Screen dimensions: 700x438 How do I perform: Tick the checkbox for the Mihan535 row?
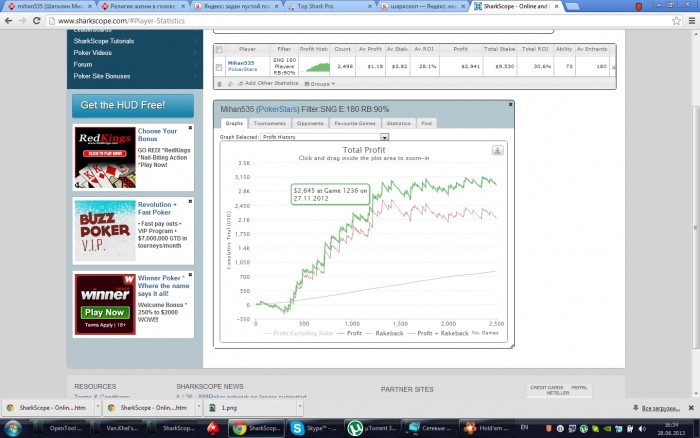pos(219,67)
